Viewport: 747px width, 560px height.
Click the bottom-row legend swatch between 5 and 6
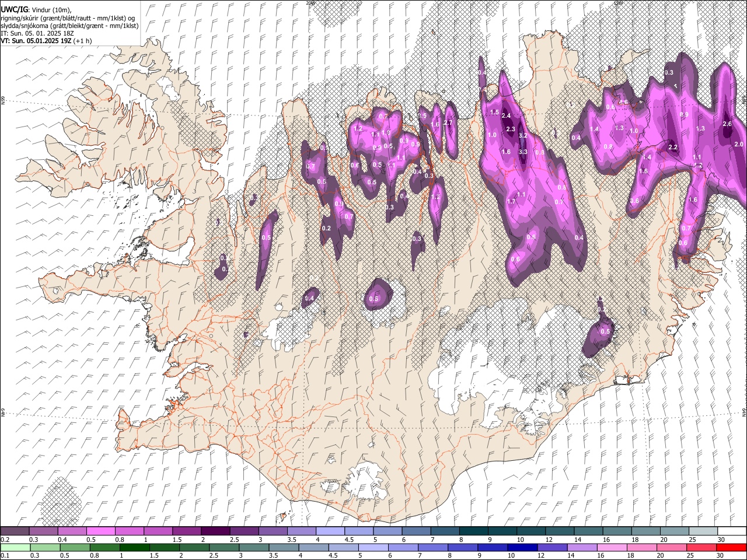point(375,547)
